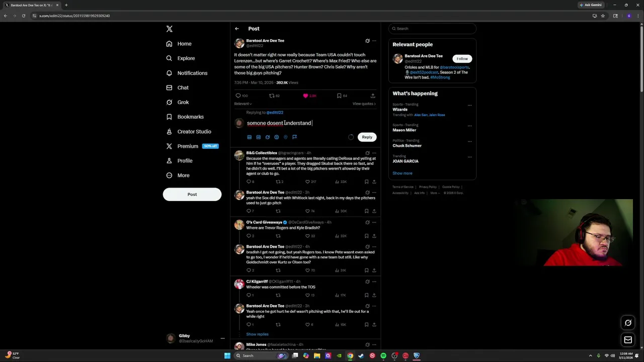The height and width of the screenshot is (362, 644).
Task: Open Notifications in the sidebar
Action: click(187, 73)
